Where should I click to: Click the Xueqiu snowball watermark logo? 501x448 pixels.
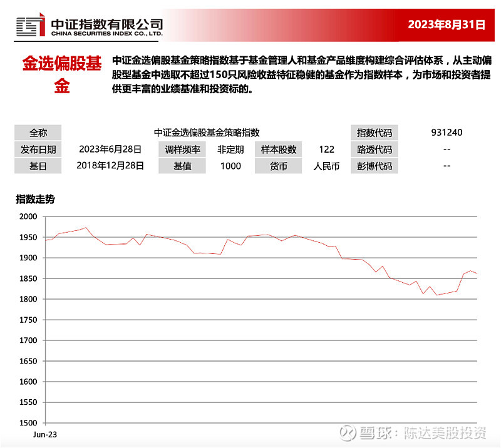[348, 433]
